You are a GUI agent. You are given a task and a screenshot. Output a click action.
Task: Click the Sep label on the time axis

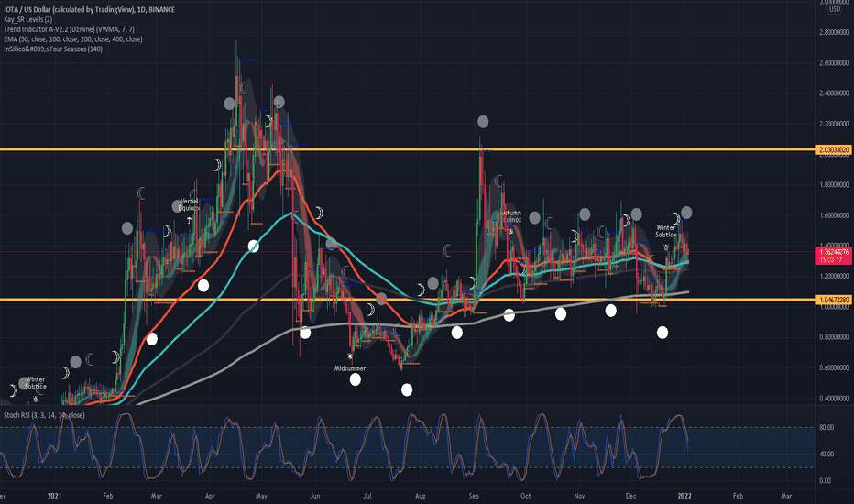point(474,496)
